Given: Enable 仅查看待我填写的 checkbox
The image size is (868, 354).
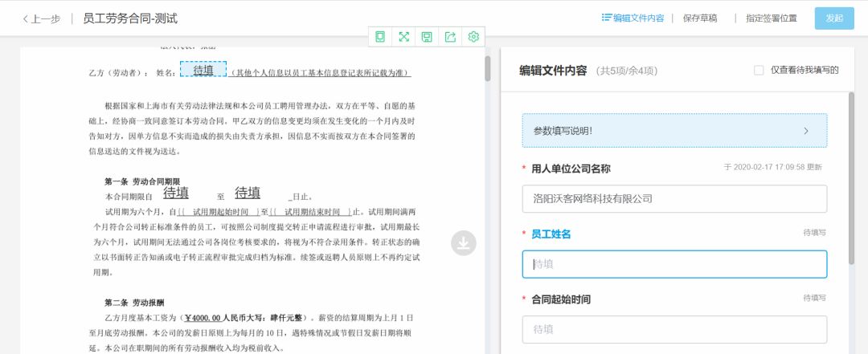Looking at the screenshot, I should [759, 70].
